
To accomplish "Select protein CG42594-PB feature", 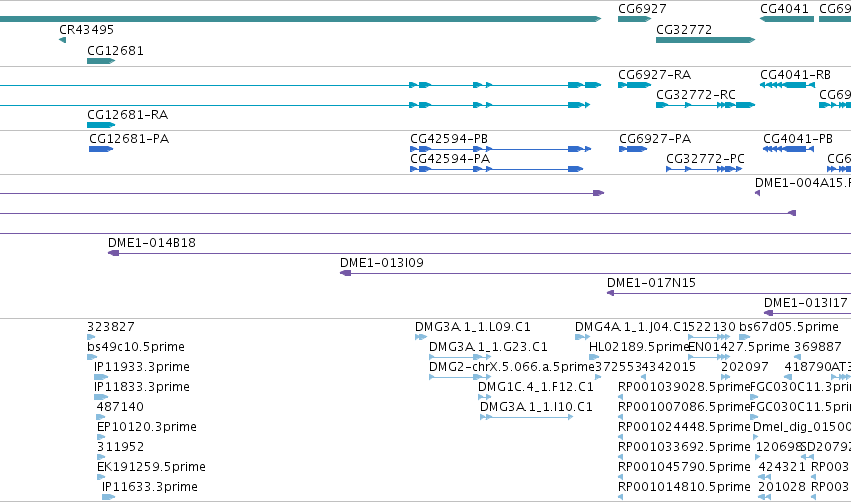I will [x=500, y=149].
